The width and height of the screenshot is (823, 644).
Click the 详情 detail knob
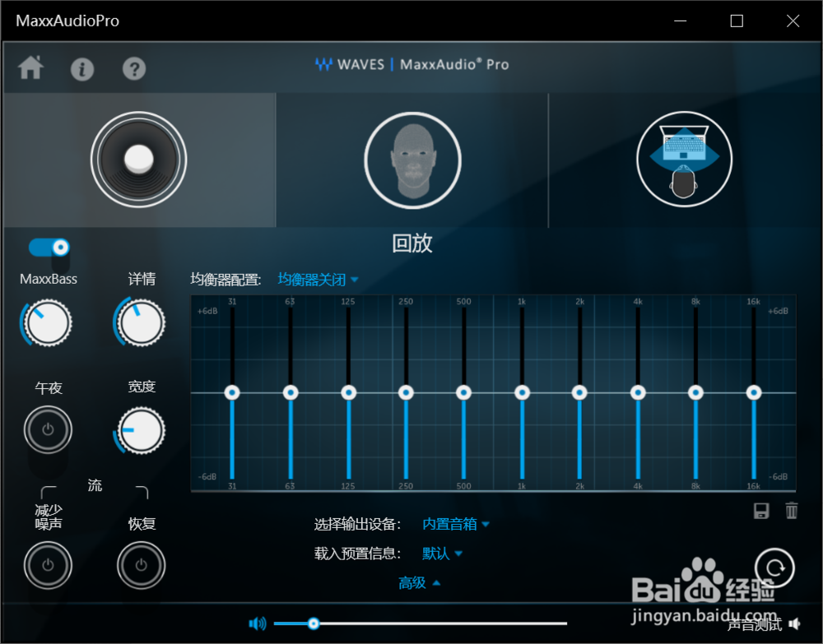click(x=141, y=323)
